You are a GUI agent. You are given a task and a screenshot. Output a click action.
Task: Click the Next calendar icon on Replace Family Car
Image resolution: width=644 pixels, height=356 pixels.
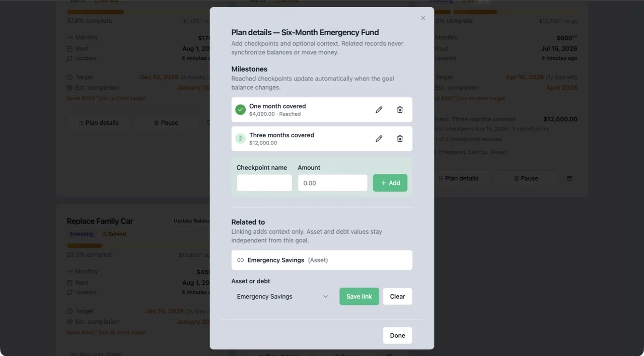(x=70, y=283)
